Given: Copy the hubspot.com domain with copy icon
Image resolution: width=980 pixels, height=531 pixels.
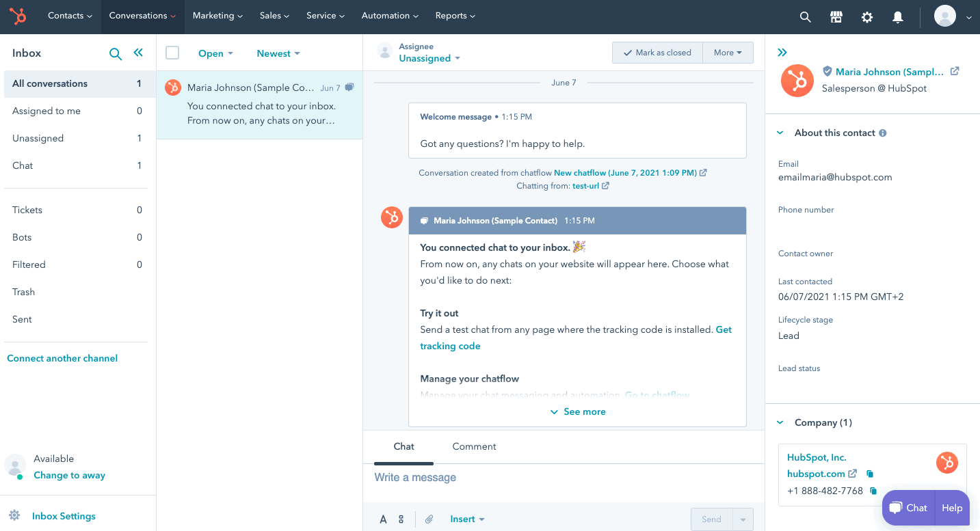Looking at the screenshot, I should [x=870, y=474].
